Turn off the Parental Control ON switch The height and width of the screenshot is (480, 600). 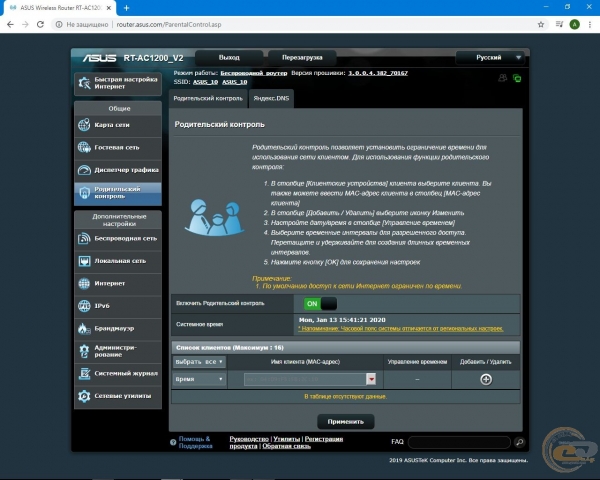click(320, 304)
